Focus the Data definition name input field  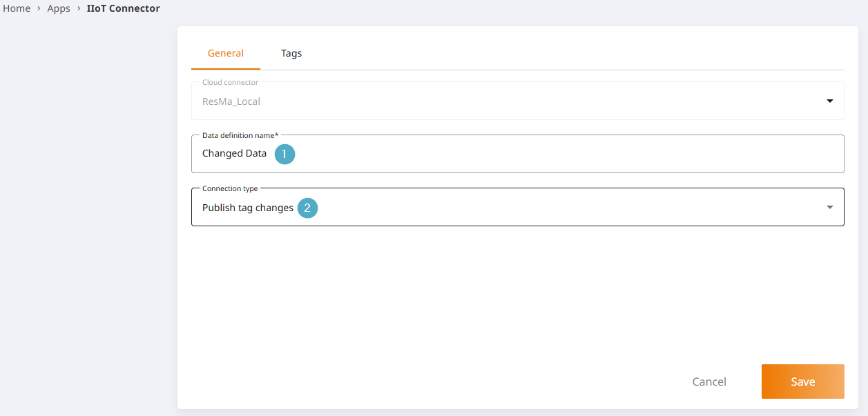tap(552, 154)
